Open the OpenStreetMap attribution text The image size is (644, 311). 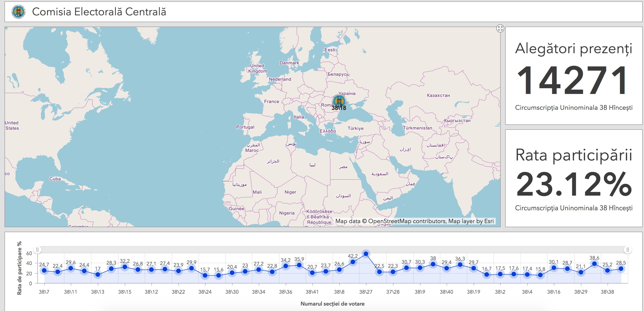(414, 221)
